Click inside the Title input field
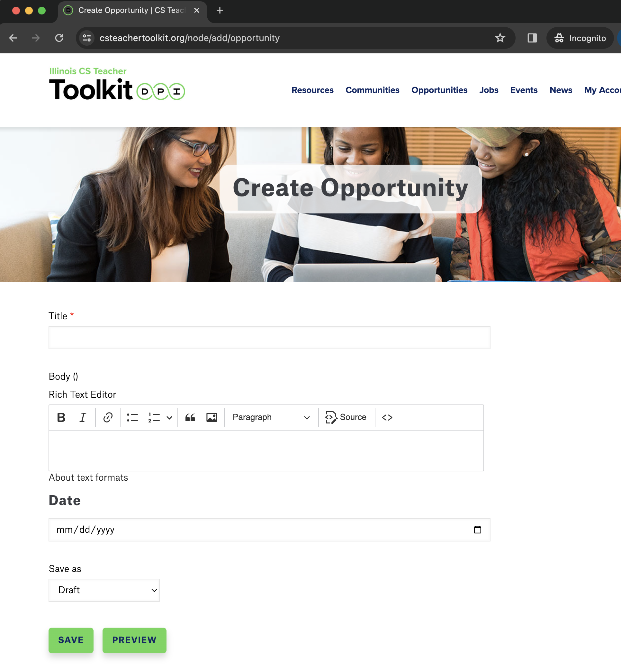 [269, 337]
